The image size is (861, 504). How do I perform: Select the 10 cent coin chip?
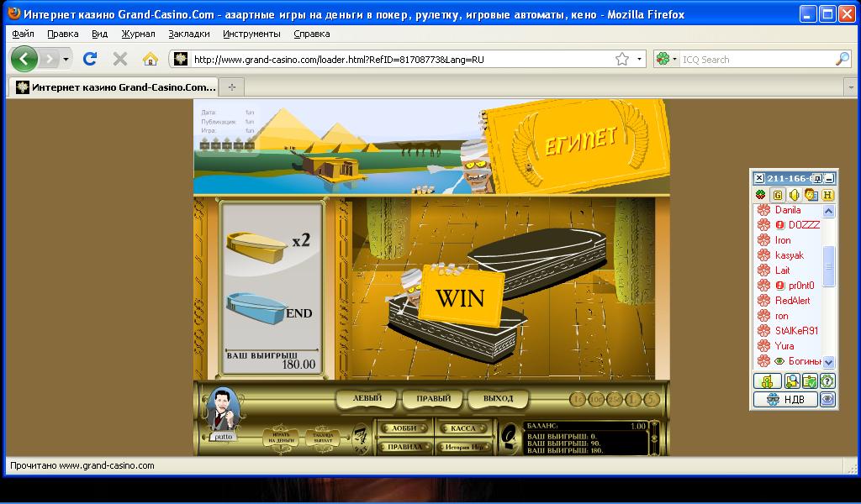597,400
